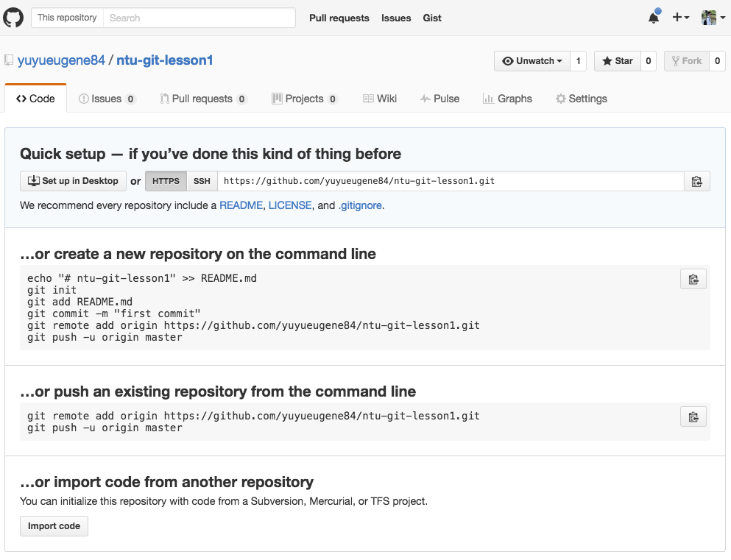Open the user avatar menu

pos(713,18)
